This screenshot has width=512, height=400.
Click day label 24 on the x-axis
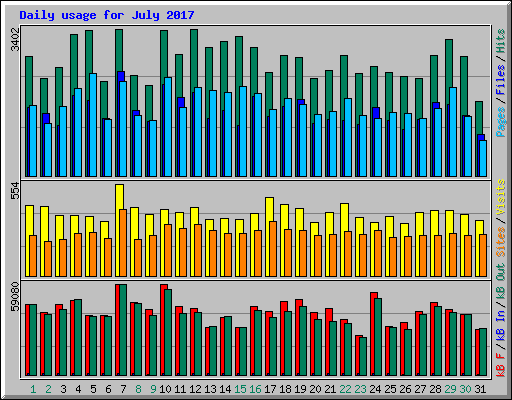click(x=375, y=389)
